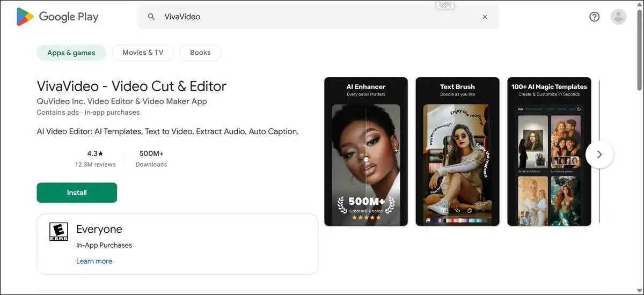Click the Google Play logo
644x295 pixels.
pos(57,17)
